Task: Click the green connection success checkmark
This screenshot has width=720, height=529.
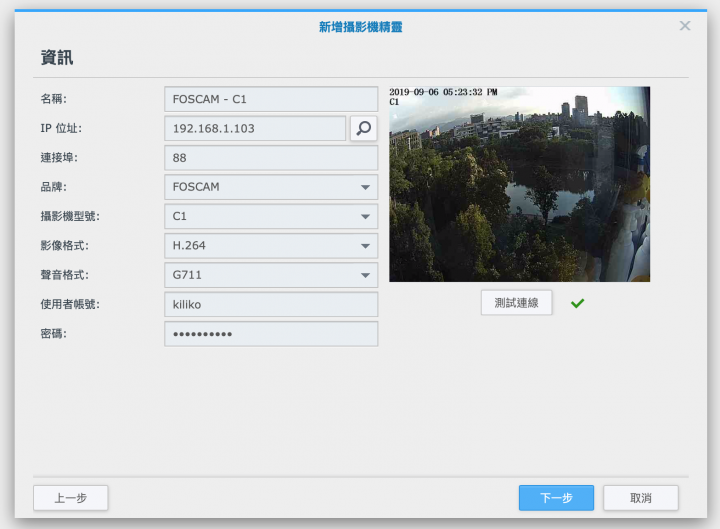Action: click(578, 303)
